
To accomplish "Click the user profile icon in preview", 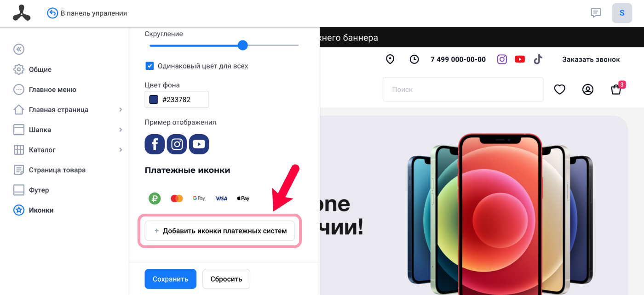I will (x=588, y=90).
